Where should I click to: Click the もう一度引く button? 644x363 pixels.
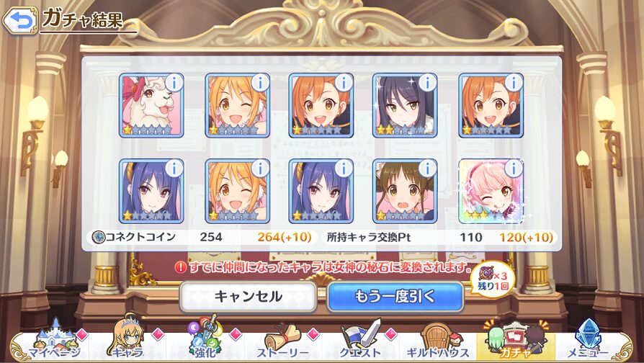pyautogui.click(x=395, y=297)
